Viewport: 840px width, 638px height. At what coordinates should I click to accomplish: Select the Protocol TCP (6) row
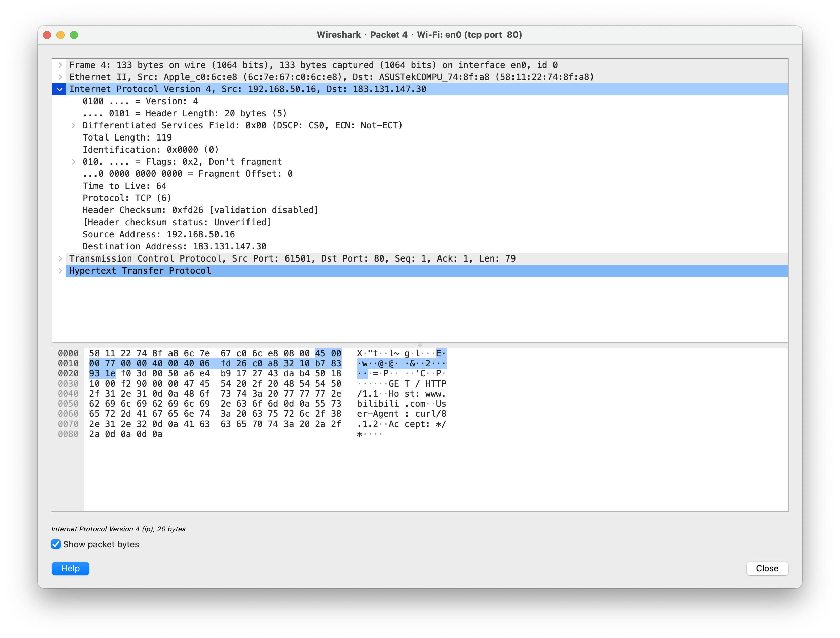[x=127, y=198]
